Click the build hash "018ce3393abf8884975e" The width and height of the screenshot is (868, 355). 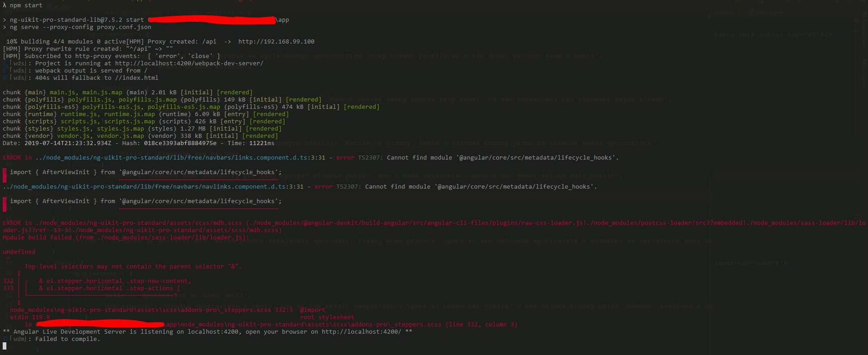180,143
